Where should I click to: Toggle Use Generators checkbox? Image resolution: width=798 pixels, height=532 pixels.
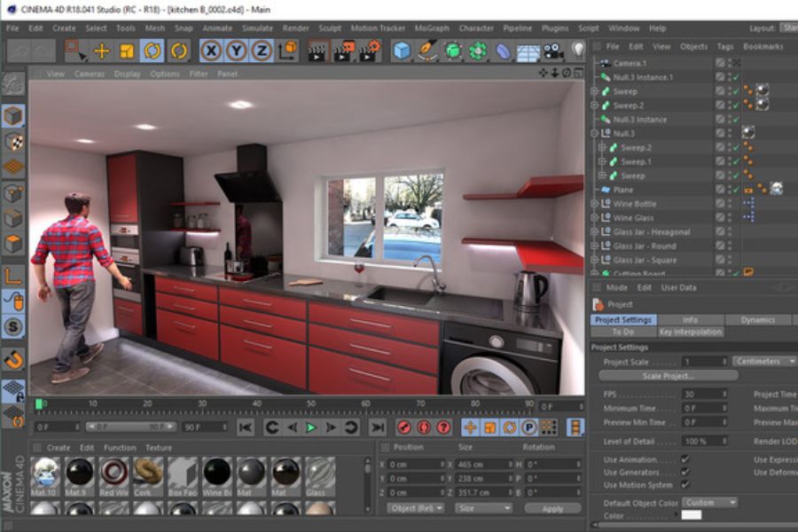[x=685, y=472]
